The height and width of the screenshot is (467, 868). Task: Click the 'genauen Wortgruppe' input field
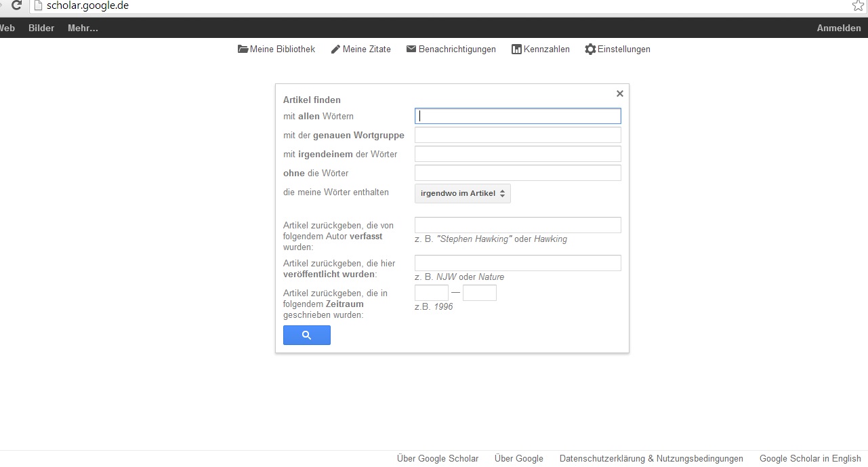[518, 135]
